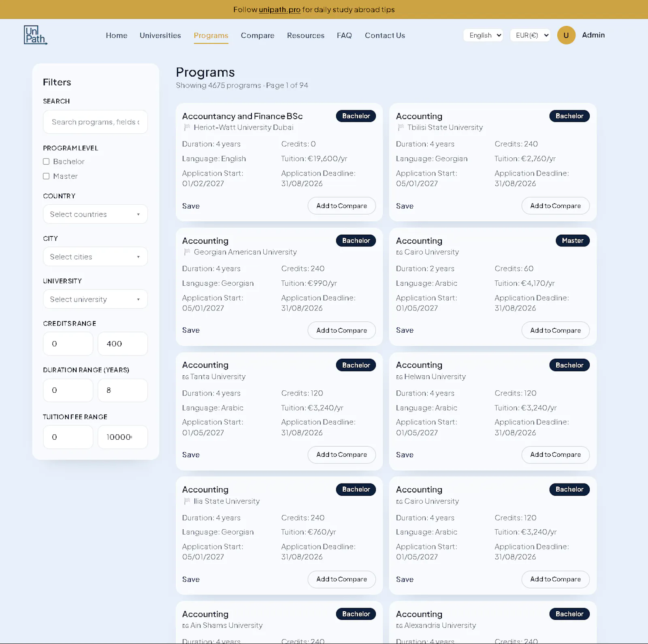Click flag icon beside Georgian American University
Screen dimensions: 648x644
click(x=187, y=252)
